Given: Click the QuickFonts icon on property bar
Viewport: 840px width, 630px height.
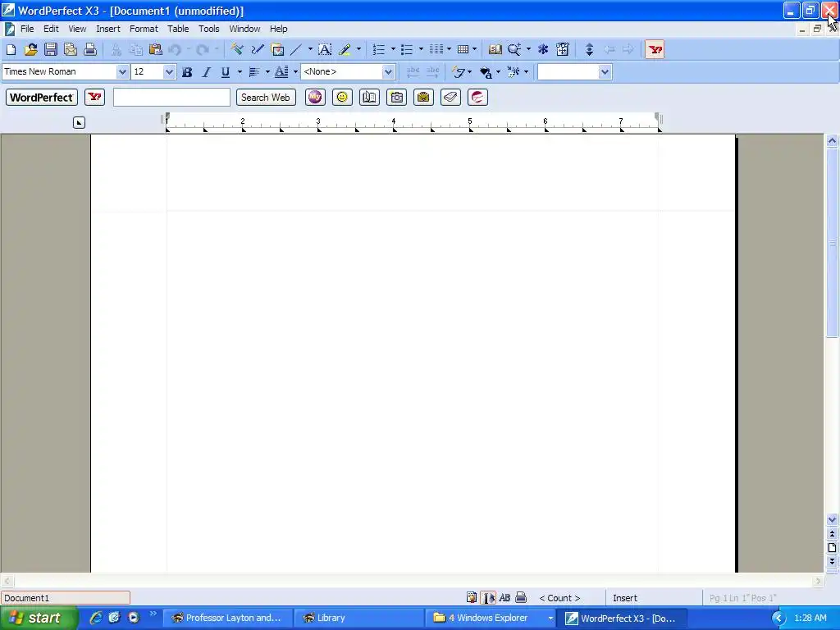Looking at the screenshot, I should [459, 72].
